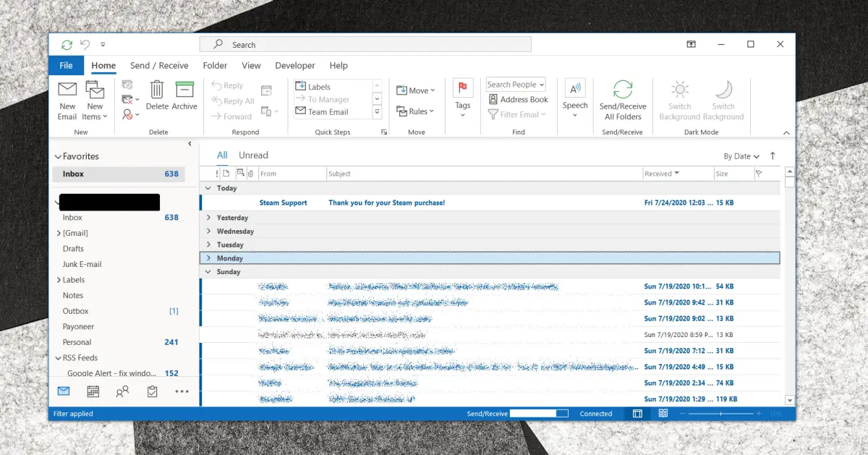Toggle reverse sort order arrow
Screen dimensions: 868x455
[773, 156]
